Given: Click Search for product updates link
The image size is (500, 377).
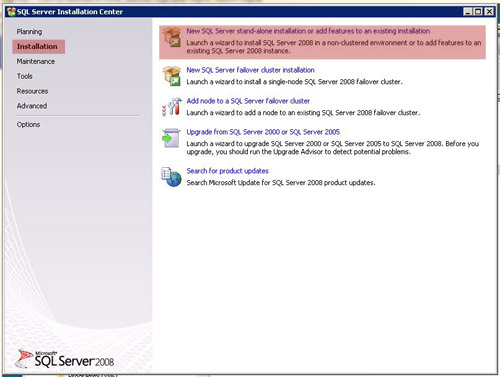Looking at the screenshot, I should pos(227,171).
